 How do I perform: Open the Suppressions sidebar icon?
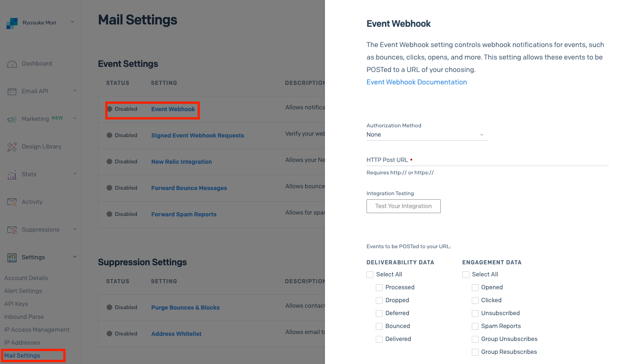coord(12,229)
